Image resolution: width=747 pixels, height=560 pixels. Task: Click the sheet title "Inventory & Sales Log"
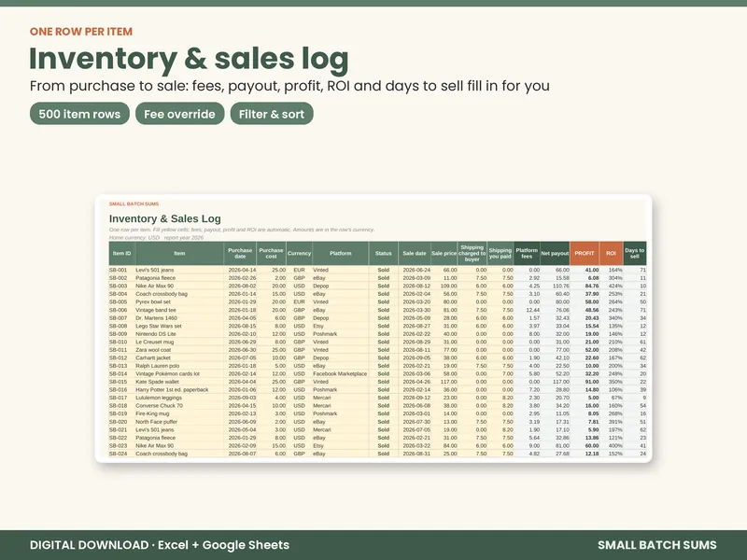tap(165, 218)
